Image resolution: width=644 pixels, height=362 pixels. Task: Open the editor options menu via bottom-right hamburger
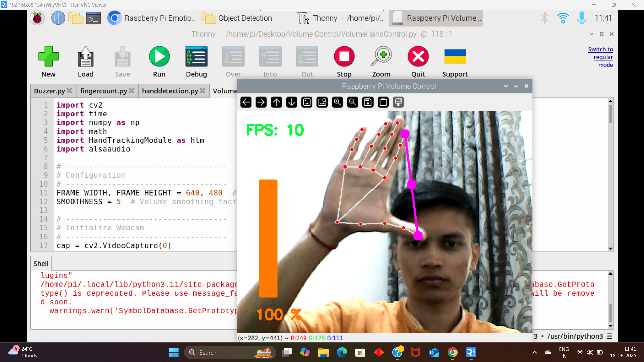click(x=610, y=336)
